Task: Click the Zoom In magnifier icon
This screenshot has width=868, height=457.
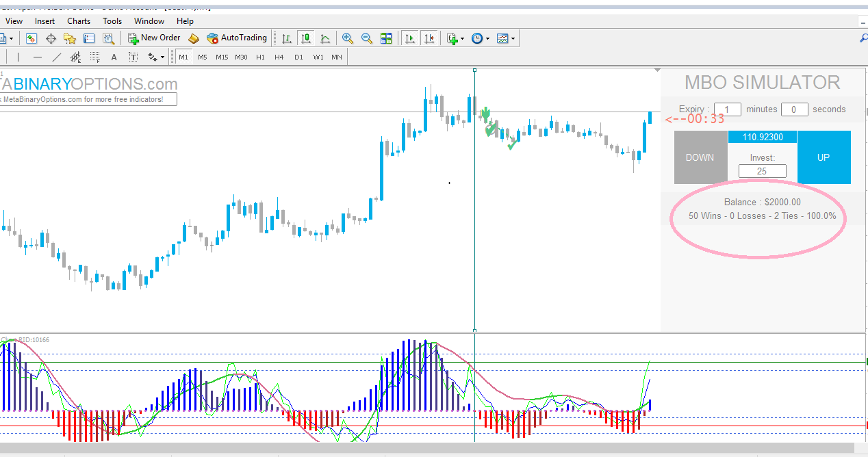Action: [x=348, y=38]
